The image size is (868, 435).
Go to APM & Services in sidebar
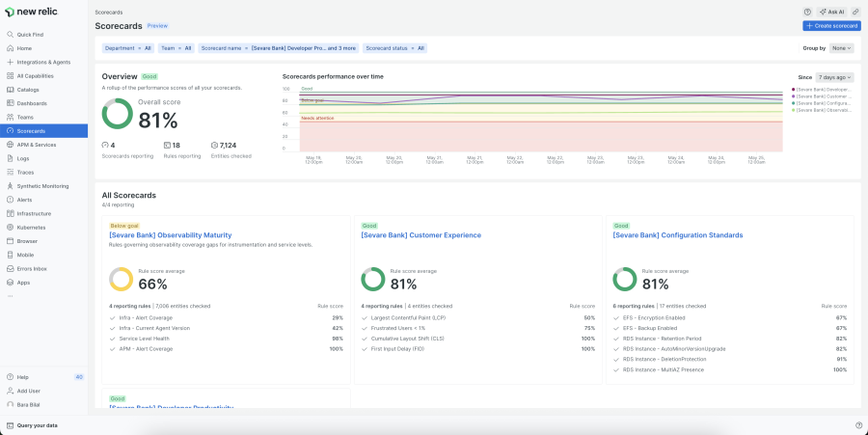37,145
